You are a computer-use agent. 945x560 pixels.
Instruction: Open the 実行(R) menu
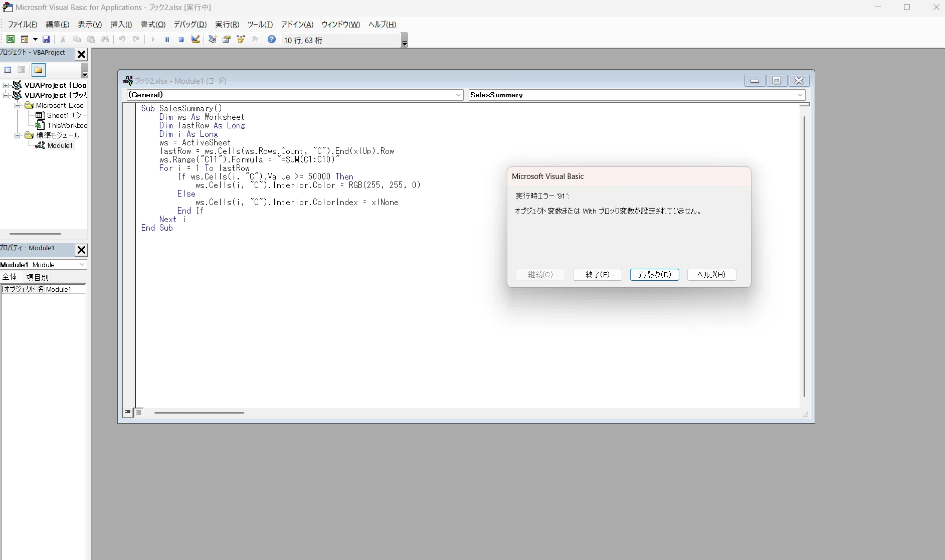227,25
